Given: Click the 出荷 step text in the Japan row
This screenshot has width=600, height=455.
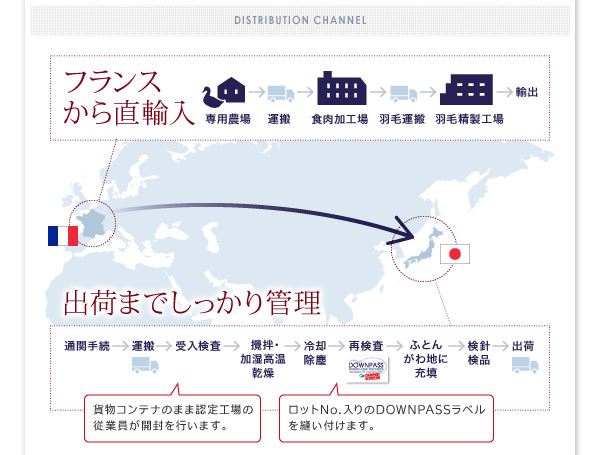Looking at the screenshot, I should pos(523,346).
